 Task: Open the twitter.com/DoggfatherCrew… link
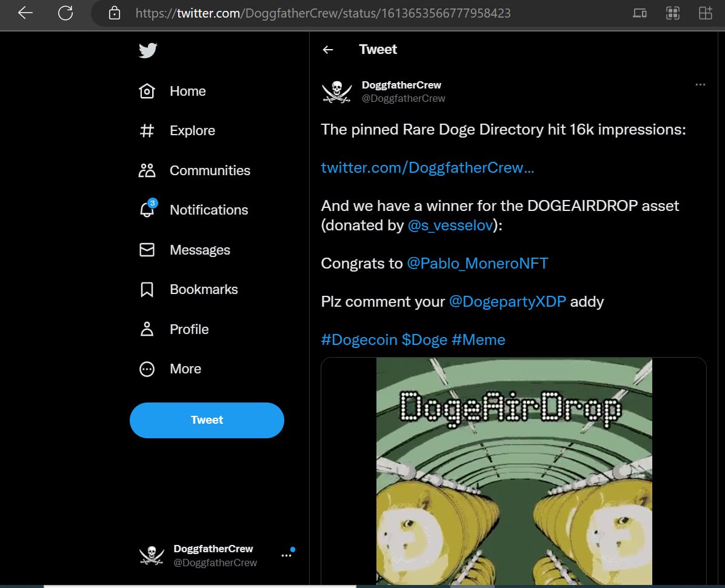pos(428,167)
